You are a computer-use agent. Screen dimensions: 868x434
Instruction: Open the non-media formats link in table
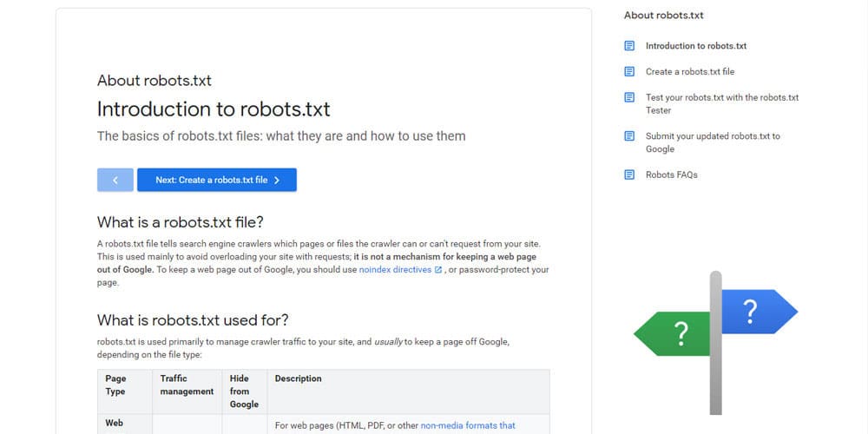468,425
